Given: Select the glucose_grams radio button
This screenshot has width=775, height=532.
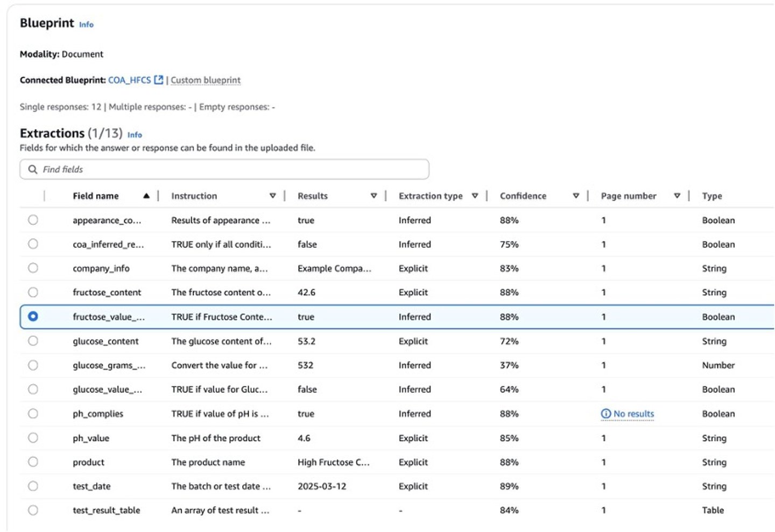Looking at the screenshot, I should [x=33, y=365].
